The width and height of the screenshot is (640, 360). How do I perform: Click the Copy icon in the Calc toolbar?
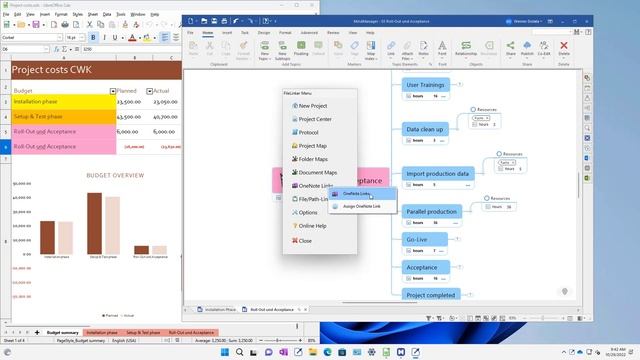click(100, 25)
